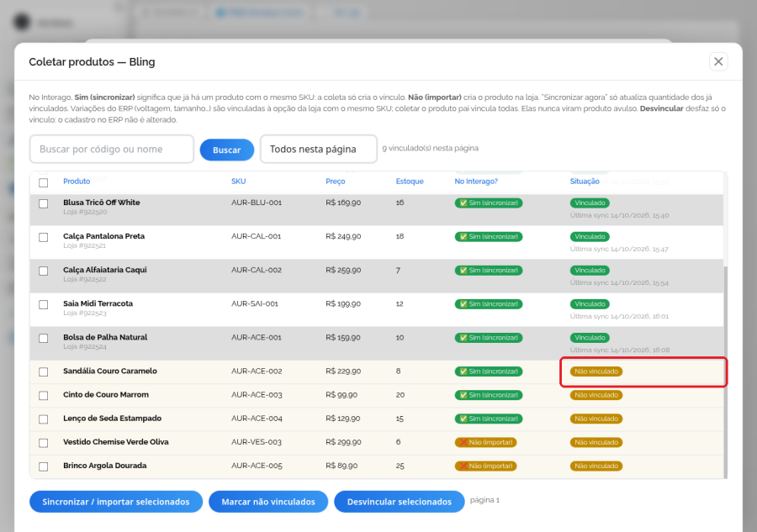Click product name "Sandália Couro Caramelo"
The height and width of the screenshot is (532, 757).
[x=110, y=371]
